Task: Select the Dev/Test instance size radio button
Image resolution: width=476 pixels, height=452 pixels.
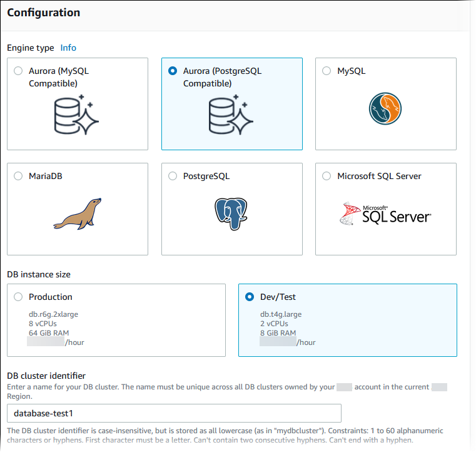Action: (x=250, y=297)
